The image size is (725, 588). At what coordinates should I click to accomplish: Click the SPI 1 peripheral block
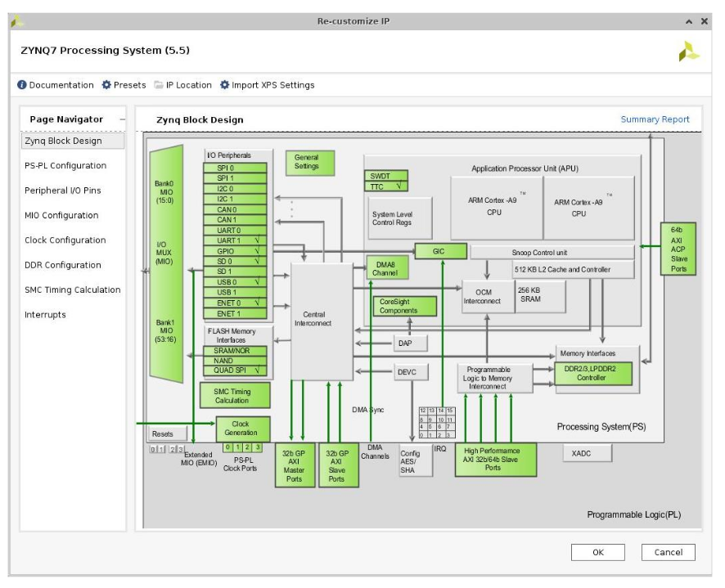pos(235,178)
